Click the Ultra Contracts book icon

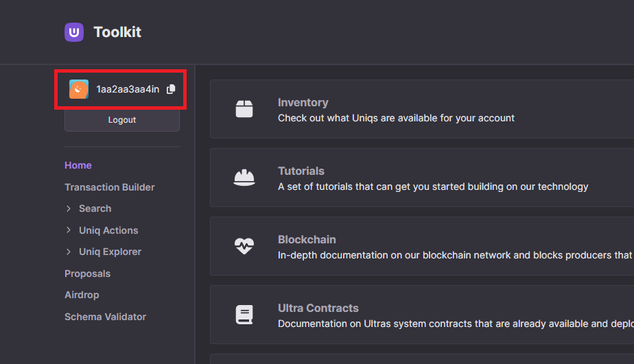pos(244,315)
